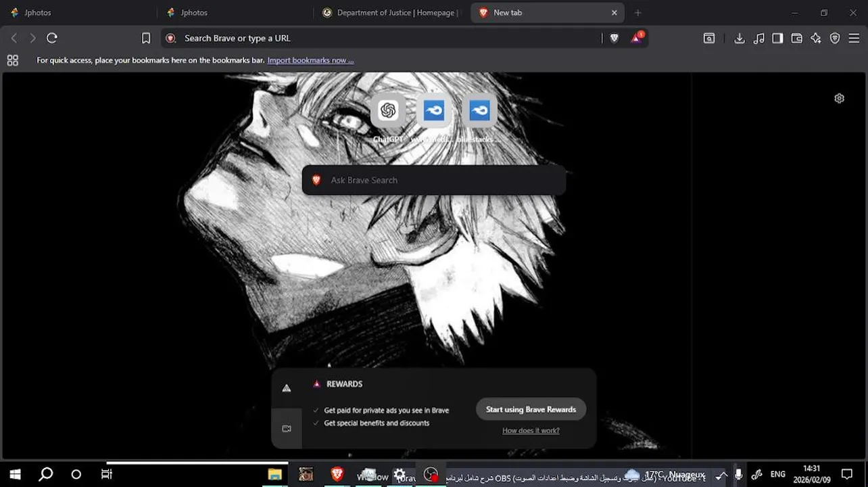Viewport: 868px width, 487px height.
Task: Select the video camera tab in widget
Action: click(x=287, y=428)
